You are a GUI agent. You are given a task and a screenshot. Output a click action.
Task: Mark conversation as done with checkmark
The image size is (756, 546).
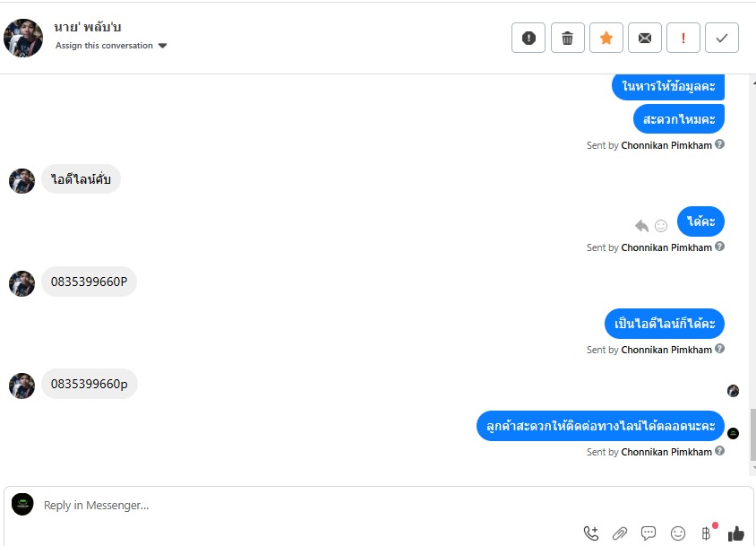click(x=722, y=38)
